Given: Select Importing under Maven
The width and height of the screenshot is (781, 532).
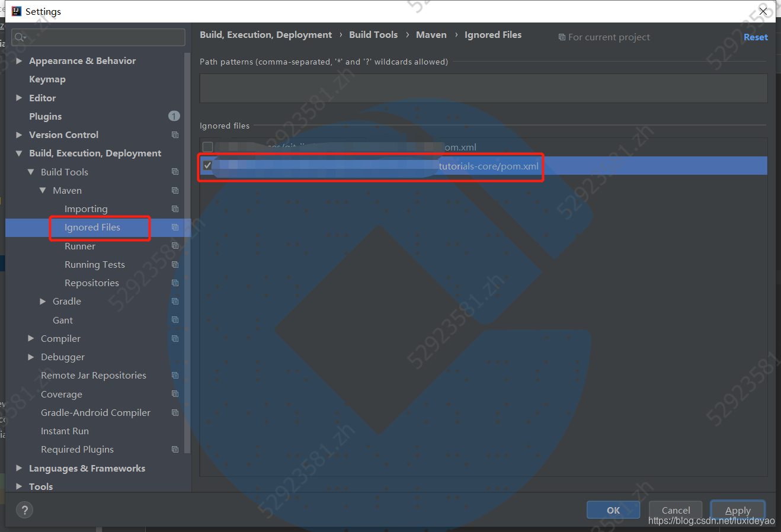Looking at the screenshot, I should pos(86,209).
